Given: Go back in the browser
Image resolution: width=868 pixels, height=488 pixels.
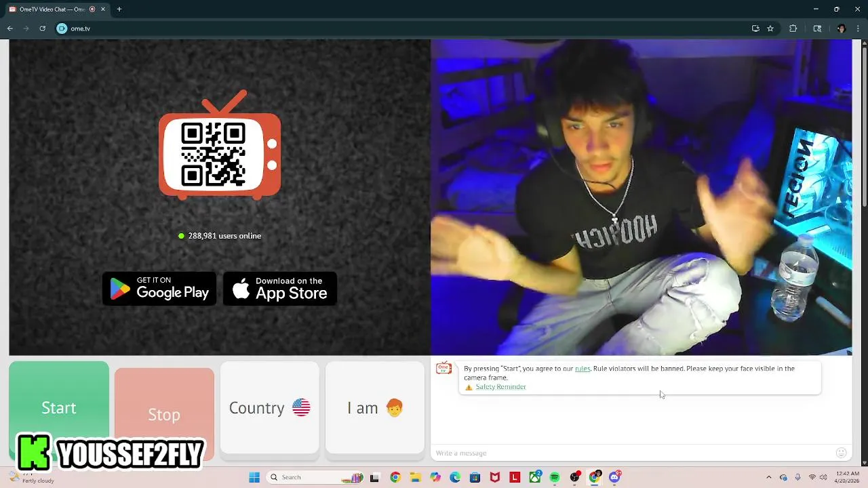Looking at the screenshot, I should (x=10, y=28).
